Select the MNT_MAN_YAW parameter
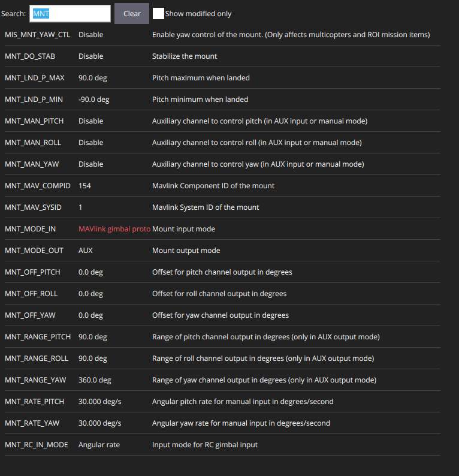Screen dimensions: 459x476 click(x=32, y=164)
